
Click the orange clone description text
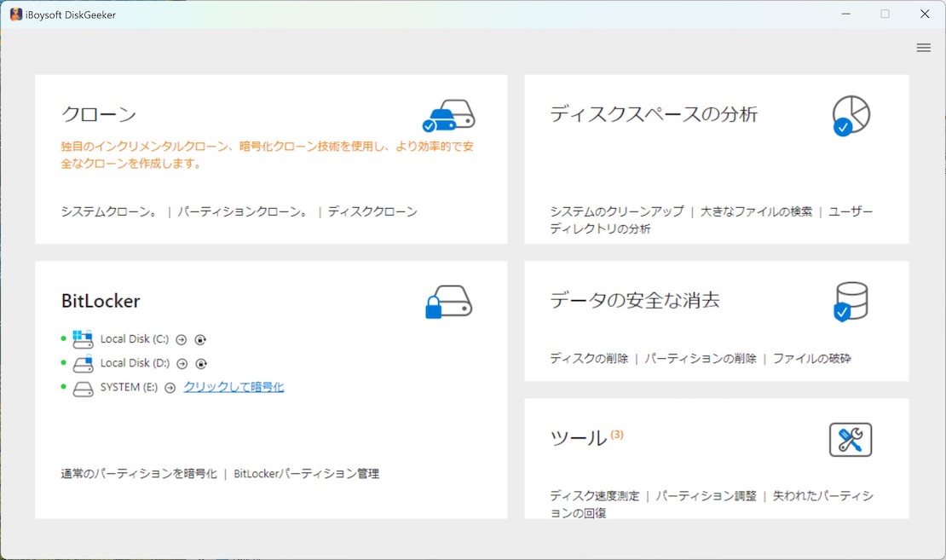(267, 155)
